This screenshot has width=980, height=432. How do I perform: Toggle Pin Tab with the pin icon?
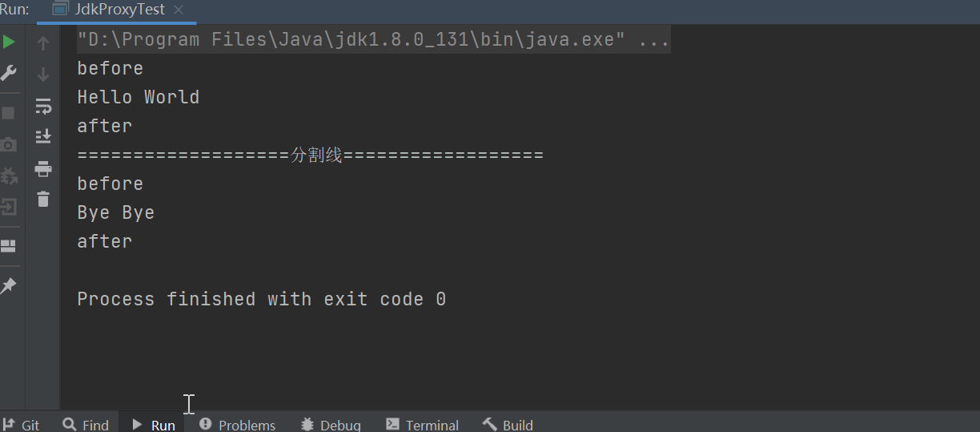pos(8,285)
